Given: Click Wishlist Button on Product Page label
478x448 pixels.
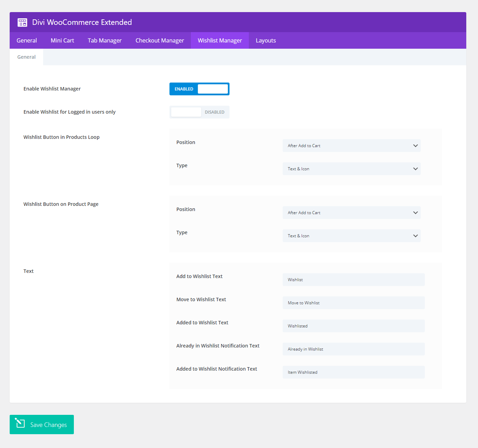Looking at the screenshot, I should point(61,204).
